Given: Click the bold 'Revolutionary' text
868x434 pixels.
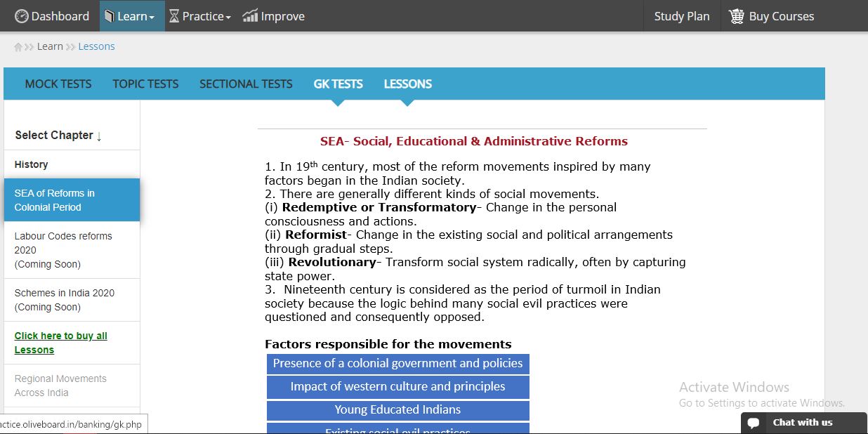Looking at the screenshot, I should click(x=332, y=262).
